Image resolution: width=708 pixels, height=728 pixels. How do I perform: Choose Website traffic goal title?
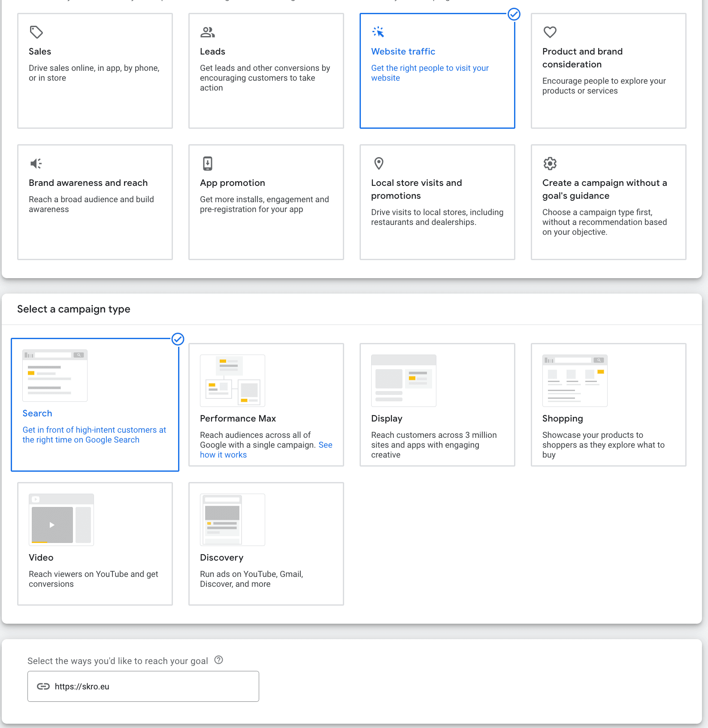coord(403,52)
